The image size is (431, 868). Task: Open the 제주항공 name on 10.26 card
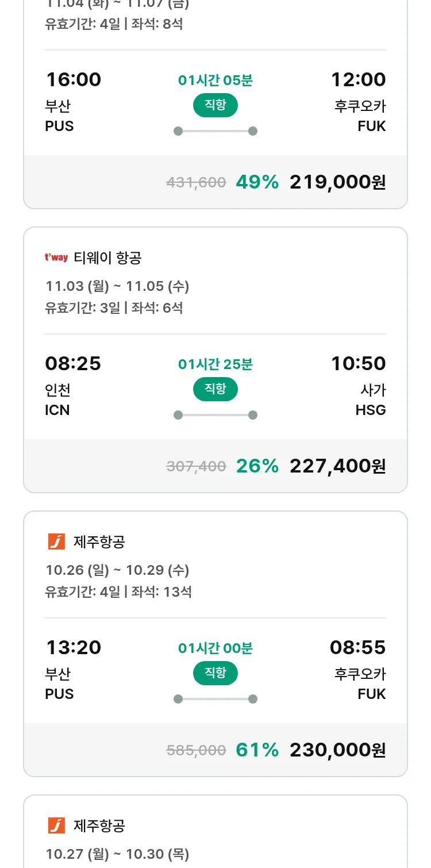coord(99,541)
